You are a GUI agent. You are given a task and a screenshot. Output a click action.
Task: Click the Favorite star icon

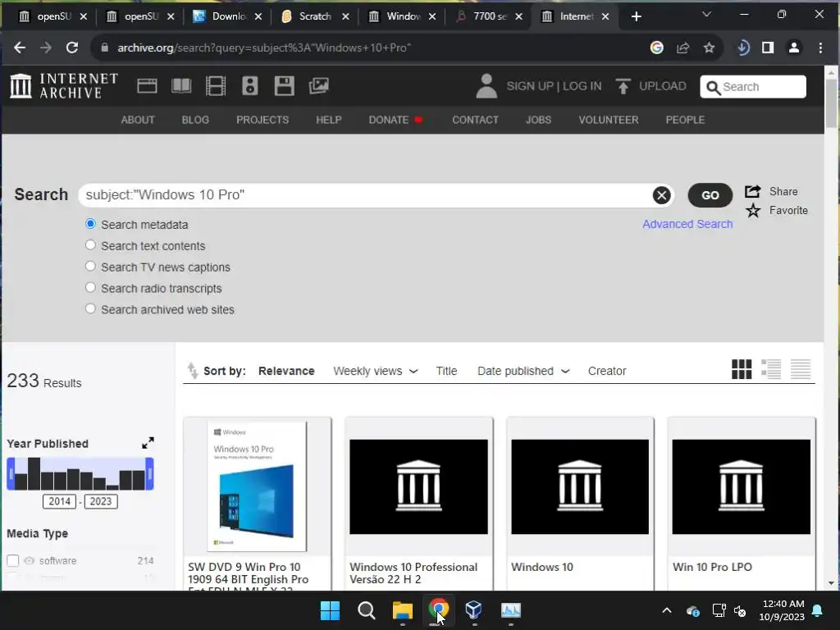point(753,211)
